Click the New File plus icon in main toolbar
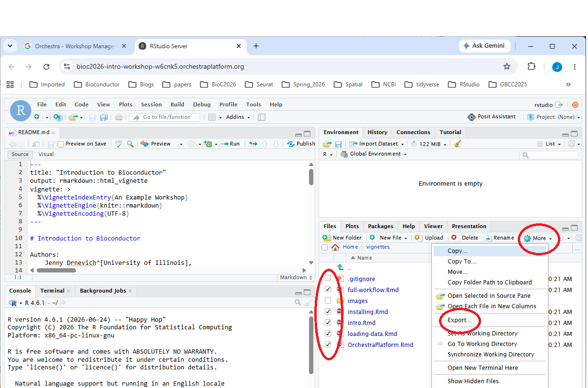The height and width of the screenshot is (388, 588). tap(38, 117)
